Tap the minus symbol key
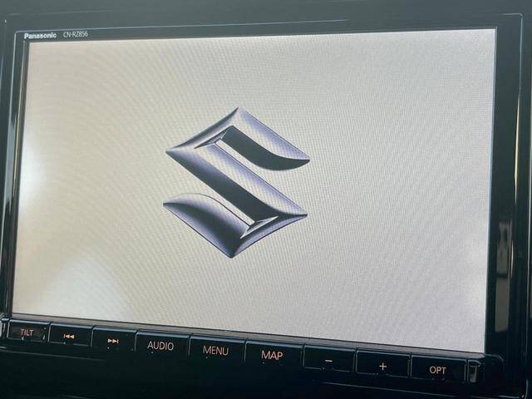 pos(328,360)
